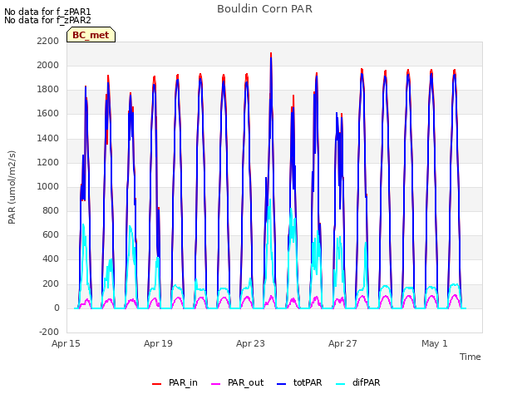Screen dimensions: 532x399
Task: Click the 2200 y-axis tick label
Action: click(x=48, y=41)
